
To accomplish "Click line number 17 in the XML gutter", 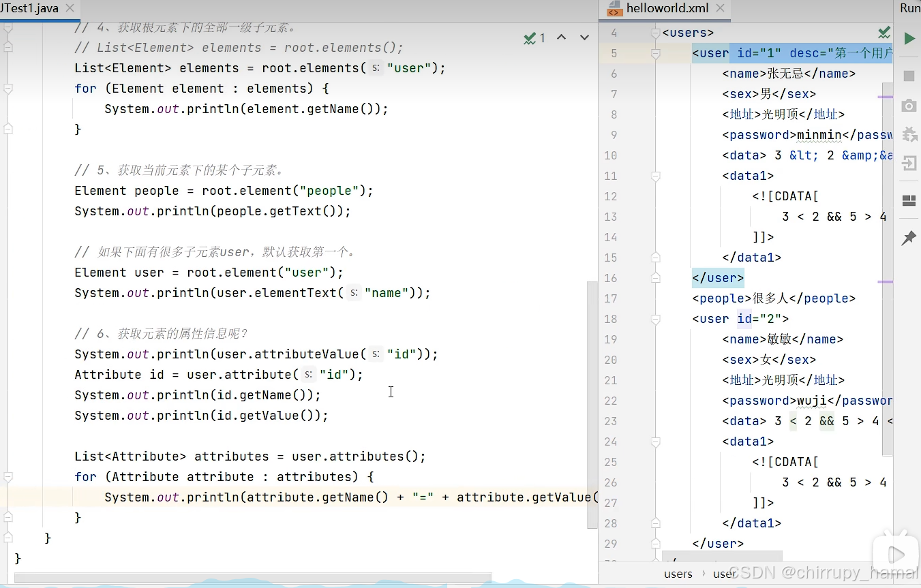I will point(610,298).
